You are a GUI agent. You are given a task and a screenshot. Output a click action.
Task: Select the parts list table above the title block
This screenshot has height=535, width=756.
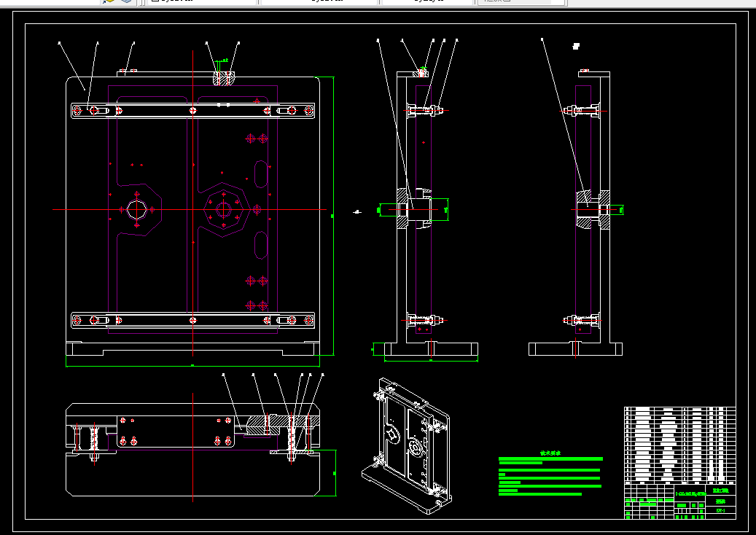point(680,444)
